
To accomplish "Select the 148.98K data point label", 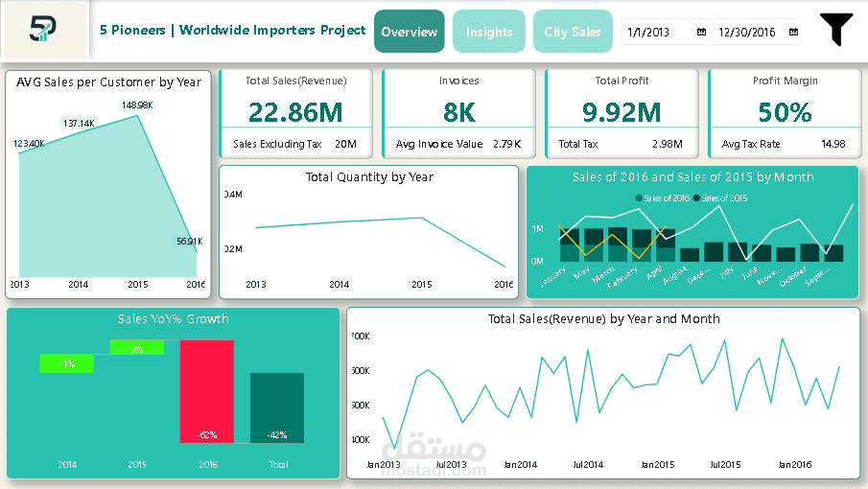I will coord(137,105).
